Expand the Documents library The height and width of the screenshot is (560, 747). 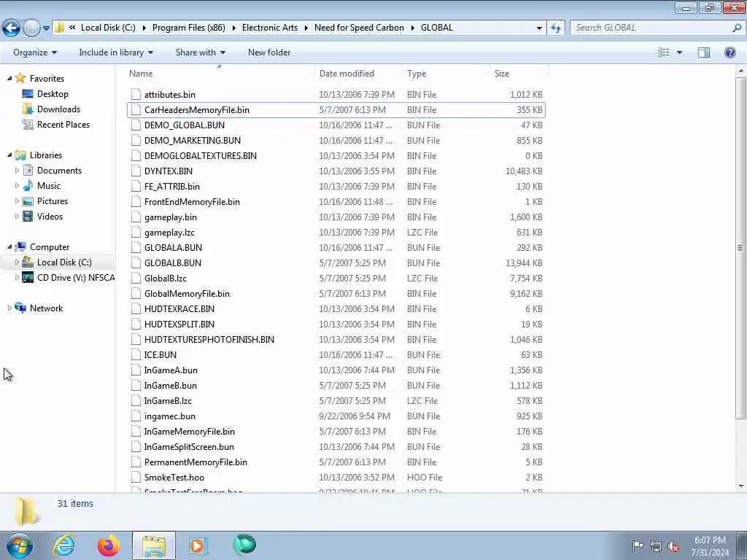[18, 170]
